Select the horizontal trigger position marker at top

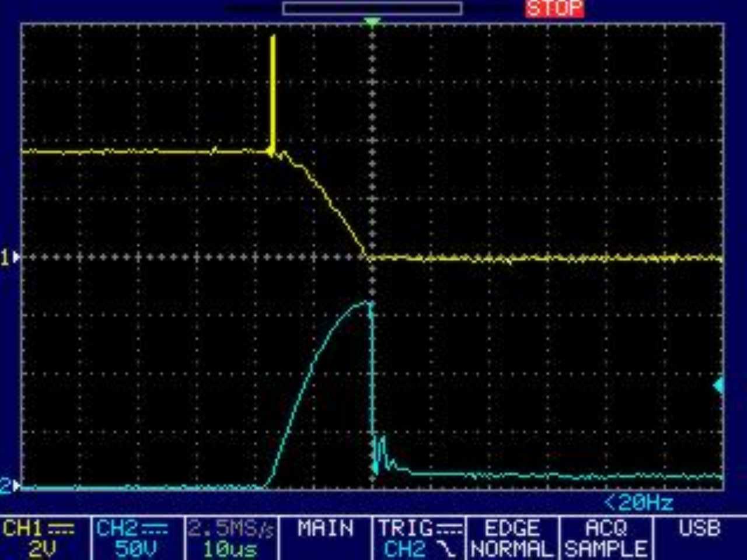(372, 22)
